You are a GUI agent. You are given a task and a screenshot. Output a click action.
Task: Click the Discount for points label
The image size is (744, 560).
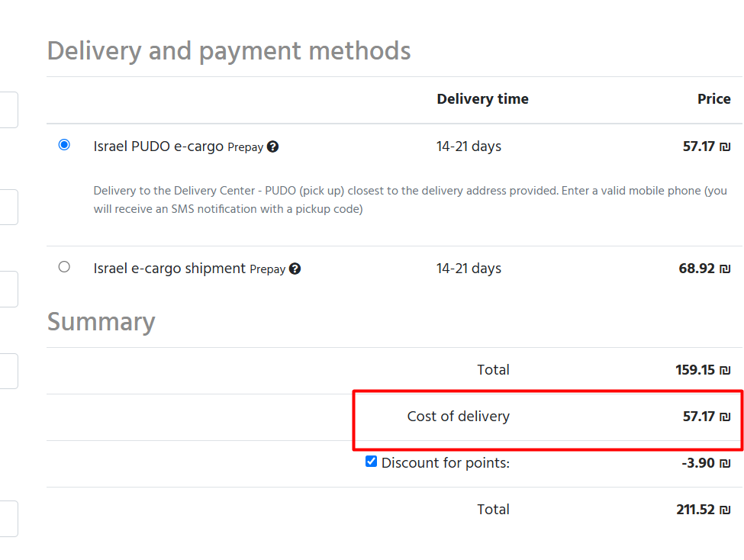[x=446, y=463]
